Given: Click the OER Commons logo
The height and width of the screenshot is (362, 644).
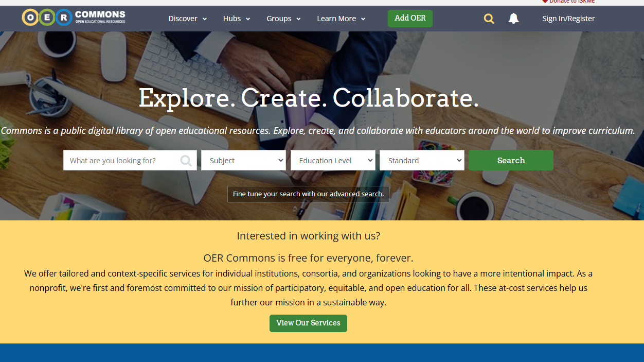Looking at the screenshot, I should point(74,18).
